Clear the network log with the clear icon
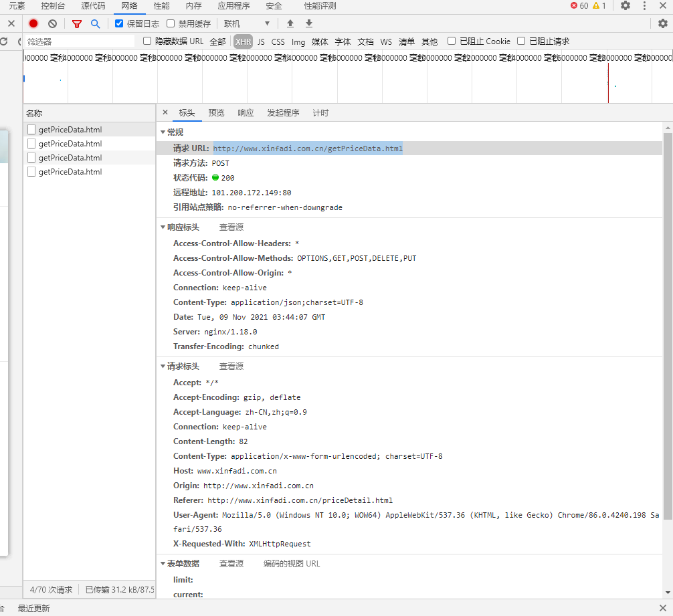The height and width of the screenshot is (616, 673). coord(52,23)
